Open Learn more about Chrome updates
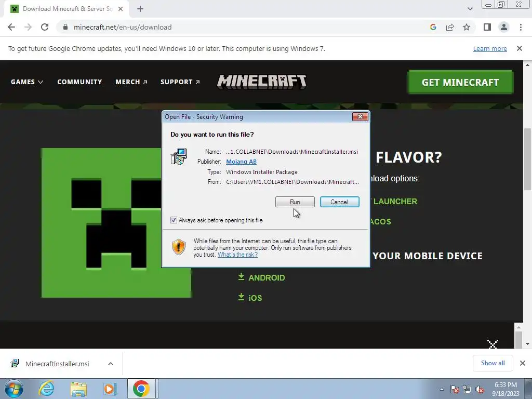This screenshot has height=399, width=532. [x=490, y=48]
